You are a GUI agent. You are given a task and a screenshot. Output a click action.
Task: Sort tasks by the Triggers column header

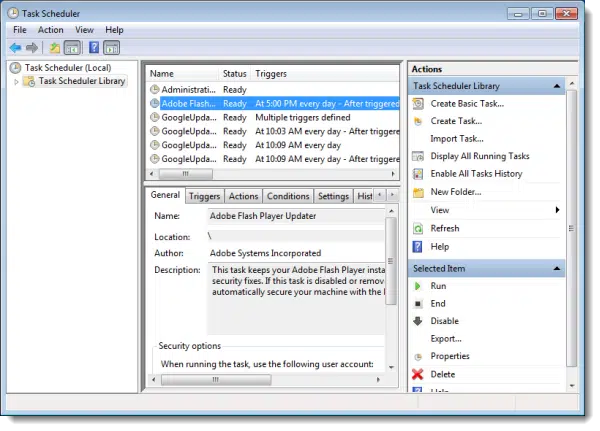pyautogui.click(x=324, y=74)
